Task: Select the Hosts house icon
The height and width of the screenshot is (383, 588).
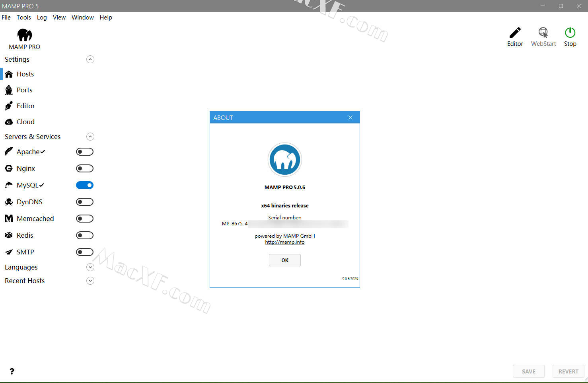Action: (x=9, y=74)
